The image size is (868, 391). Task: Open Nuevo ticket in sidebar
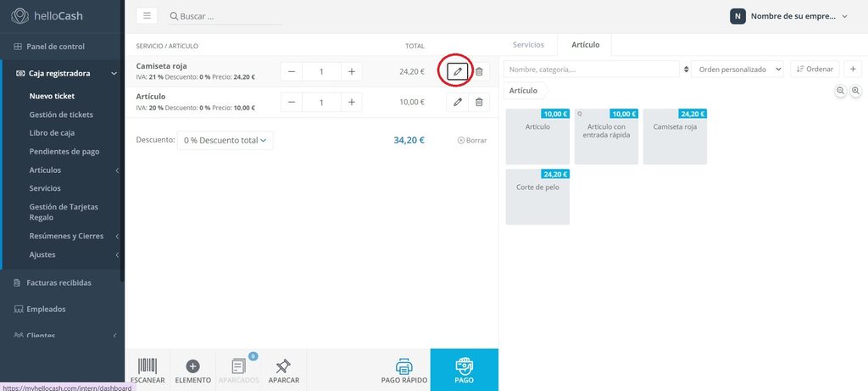click(52, 97)
